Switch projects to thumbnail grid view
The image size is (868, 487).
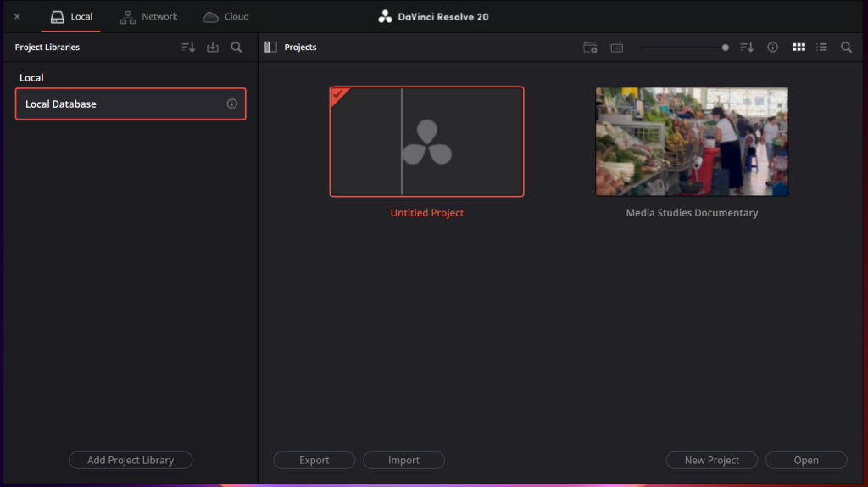[x=798, y=48]
